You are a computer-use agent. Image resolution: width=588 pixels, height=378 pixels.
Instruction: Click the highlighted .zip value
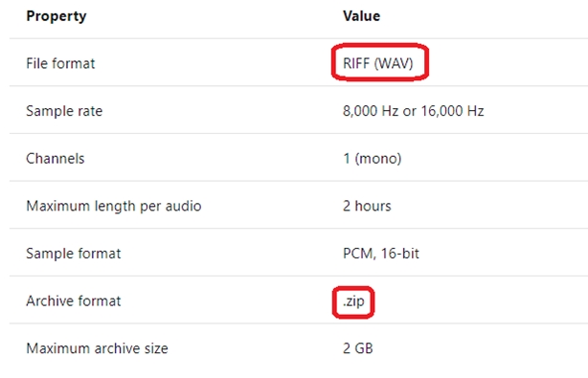tap(353, 301)
